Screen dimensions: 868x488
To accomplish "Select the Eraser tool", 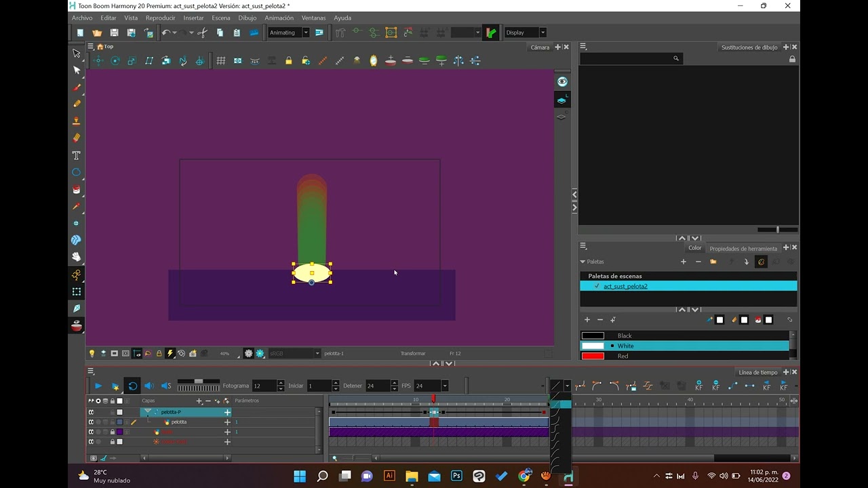I will point(77,138).
